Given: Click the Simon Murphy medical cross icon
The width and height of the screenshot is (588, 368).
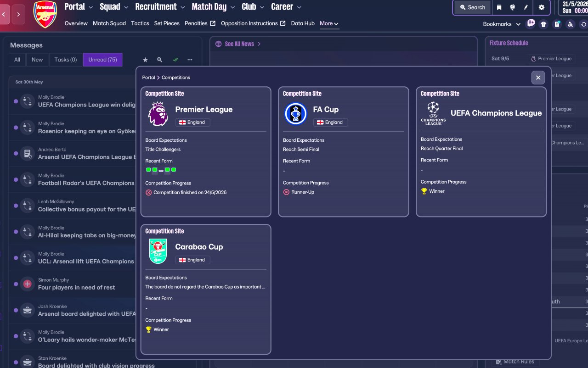Looking at the screenshot, I should pyautogui.click(x=27, y=284).
